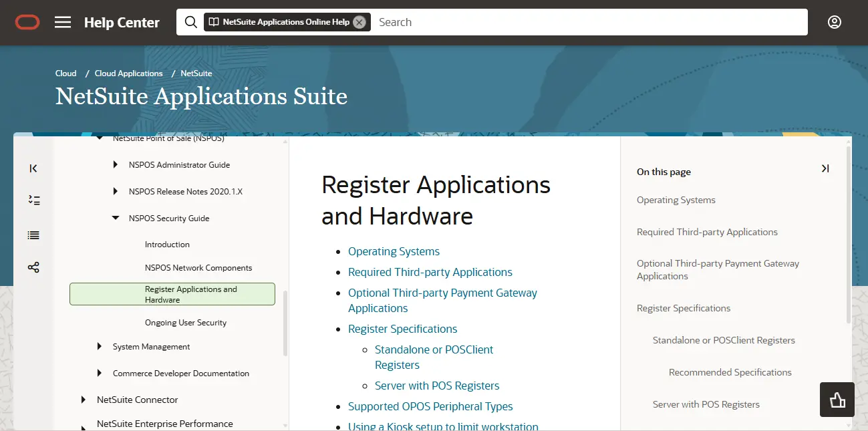868x431 pixels.
Task: Open the NetSuite breadcrumb link
Action: pyautogui.click(x=196, y=74)
